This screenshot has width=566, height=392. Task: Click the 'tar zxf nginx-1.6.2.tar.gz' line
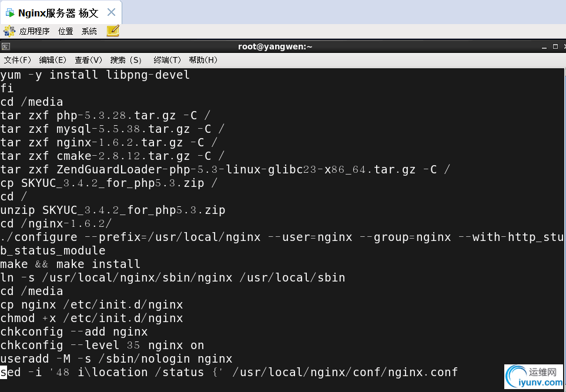109,143
